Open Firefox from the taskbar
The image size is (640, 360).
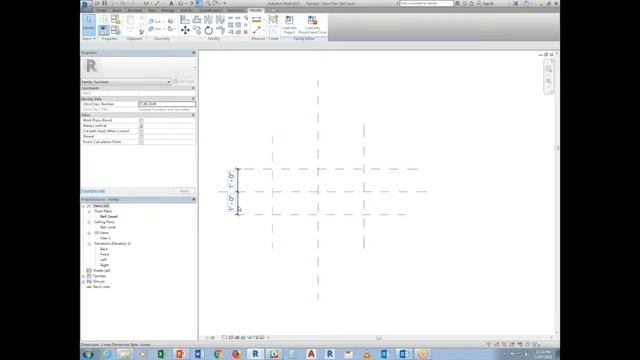[236, 354]
